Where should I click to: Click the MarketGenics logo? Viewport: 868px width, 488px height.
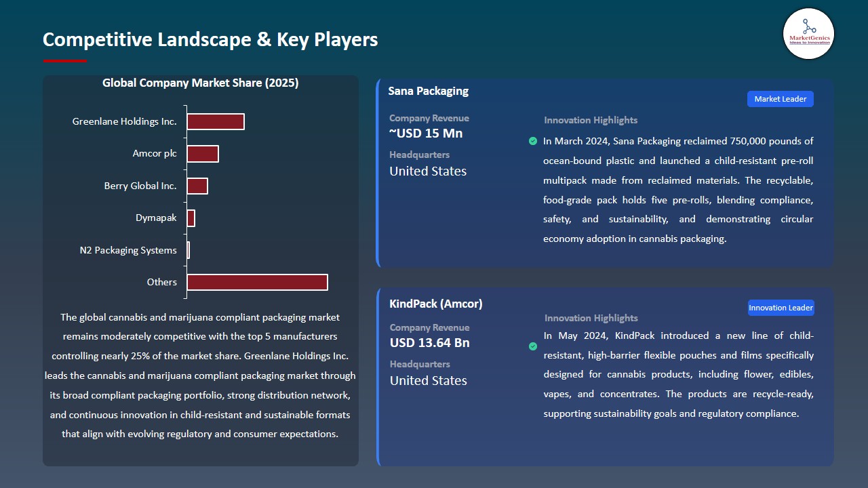tap(808, 34)
